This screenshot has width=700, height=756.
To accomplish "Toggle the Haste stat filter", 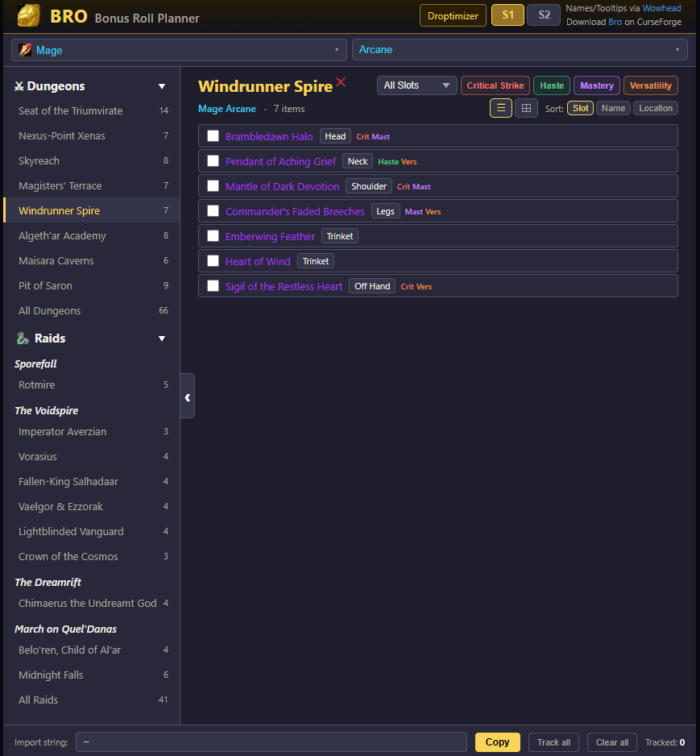I will pos(552,85).
